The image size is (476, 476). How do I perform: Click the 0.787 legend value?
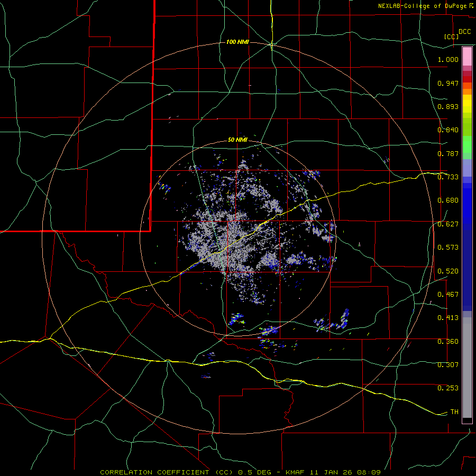448,153
